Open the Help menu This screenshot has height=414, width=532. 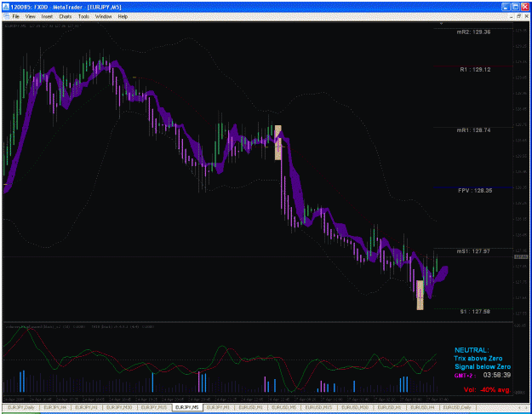pos(123,16)
